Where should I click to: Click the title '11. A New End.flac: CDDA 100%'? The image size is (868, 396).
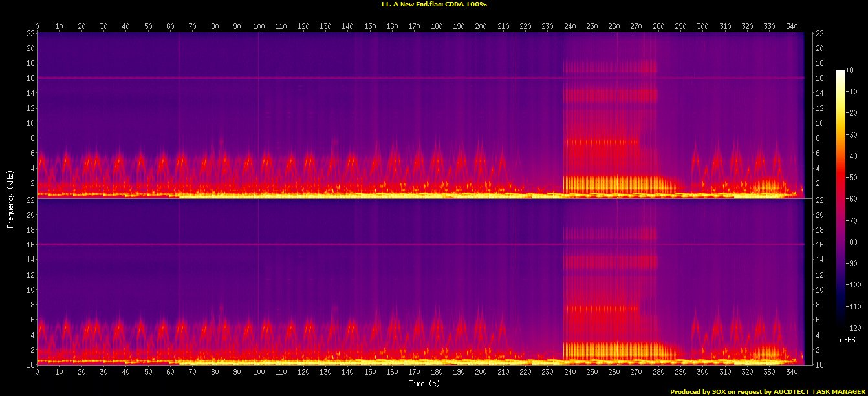[433, 4]
